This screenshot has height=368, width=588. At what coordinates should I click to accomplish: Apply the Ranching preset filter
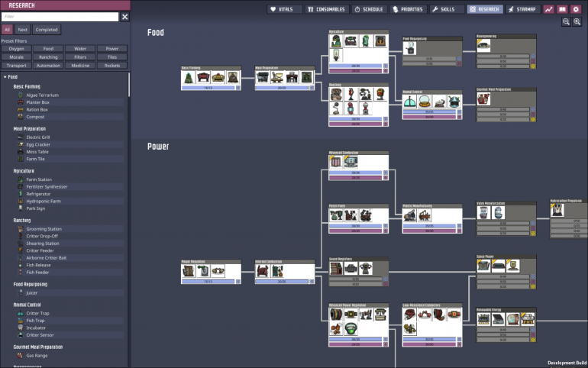point(48,57)
